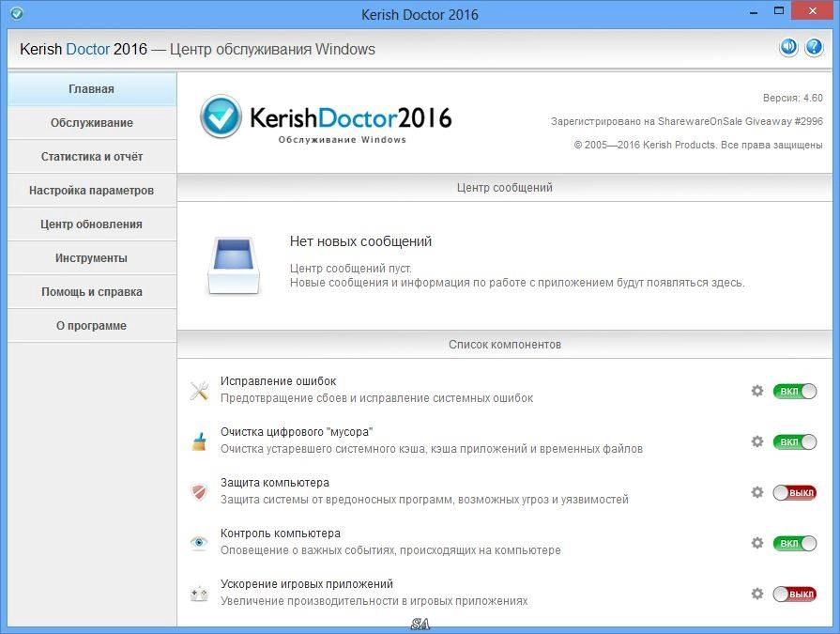840x634 pixels.
Task: Minimize the Kerish Doctor window
Action: click(754, 12)
